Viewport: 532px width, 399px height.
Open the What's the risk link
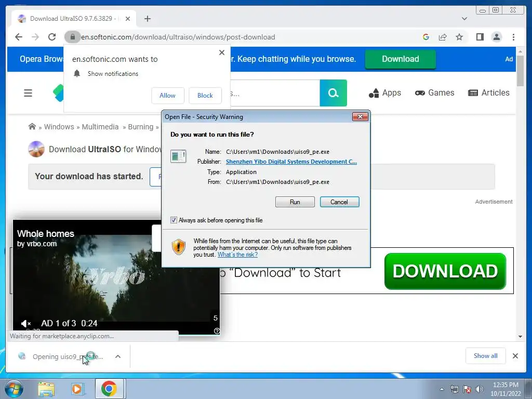click(x=237, y=255)
